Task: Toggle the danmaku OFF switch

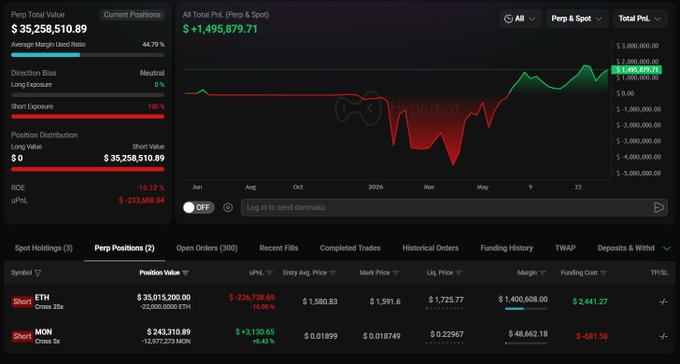Action: 199,207
